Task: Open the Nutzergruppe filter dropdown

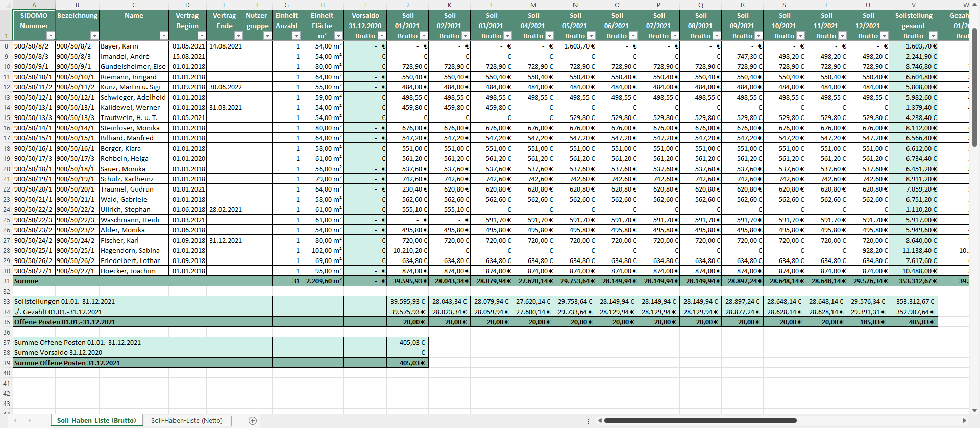Action: click(267, 36)
